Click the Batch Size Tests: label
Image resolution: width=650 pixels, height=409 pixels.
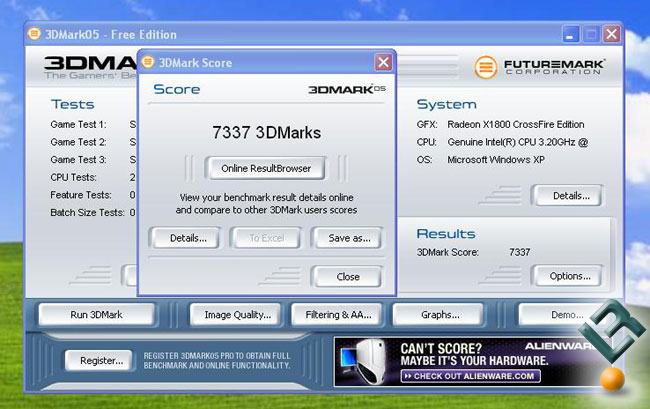point(87,213)
